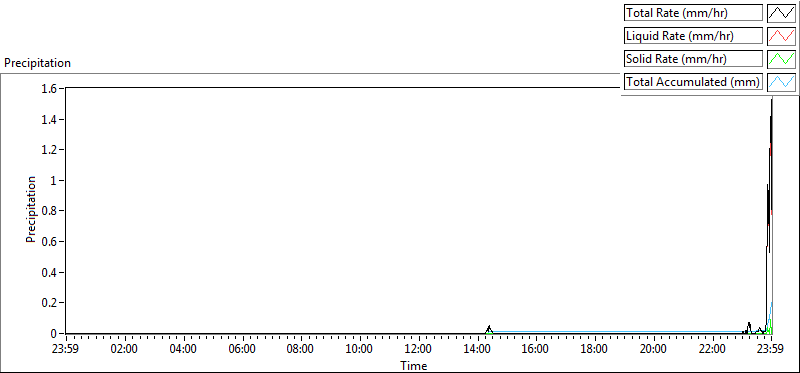Click the Time x-axis title

coord(414,365)
